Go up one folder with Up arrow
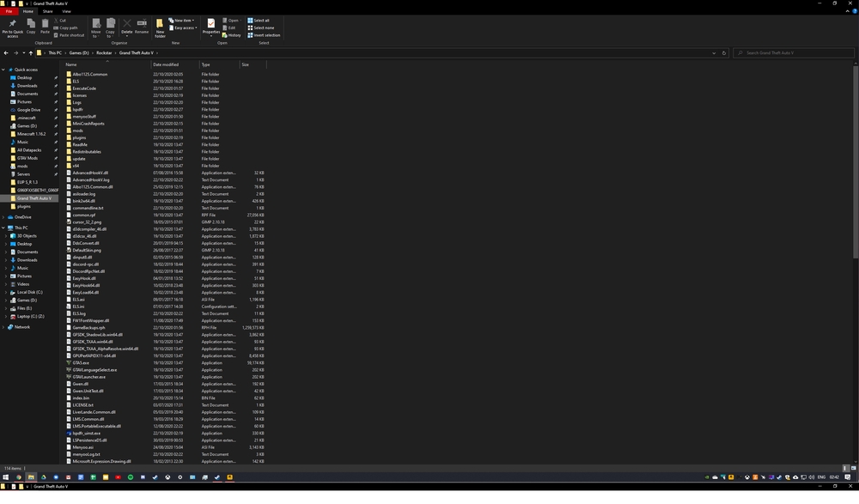The width and height of the screenshot is (859, 504). coord(31,53)
